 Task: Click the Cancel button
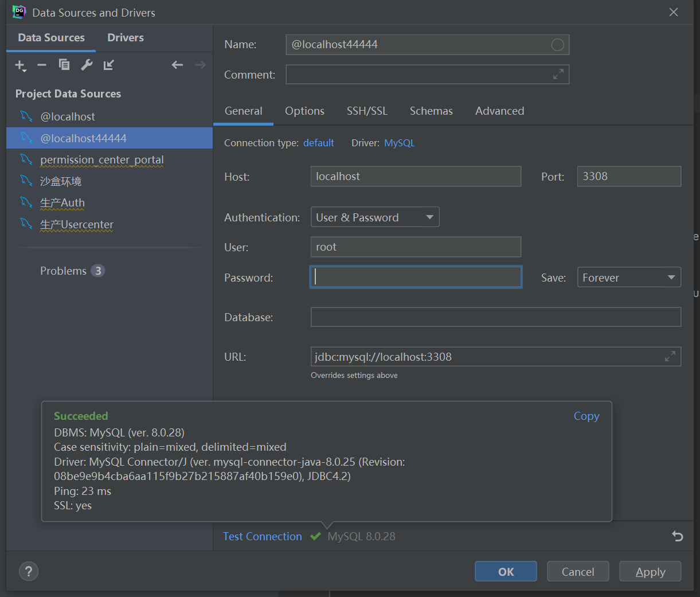[x=578, y=572]
